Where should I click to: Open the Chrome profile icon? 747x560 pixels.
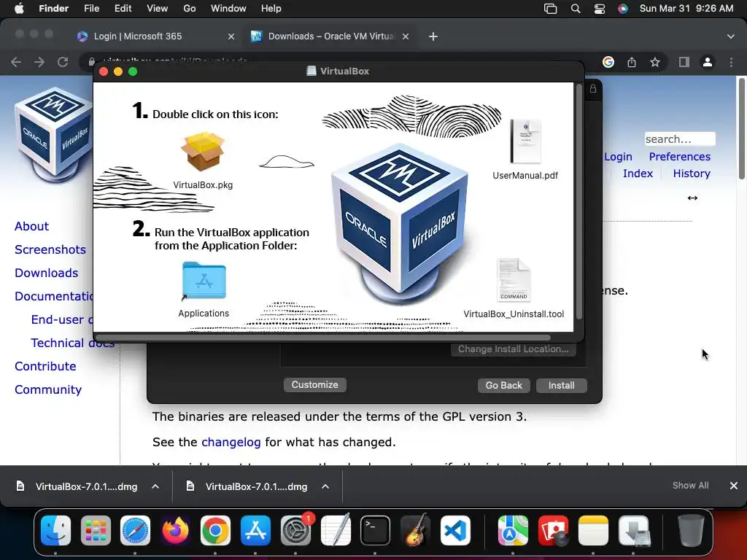(708, 62)
